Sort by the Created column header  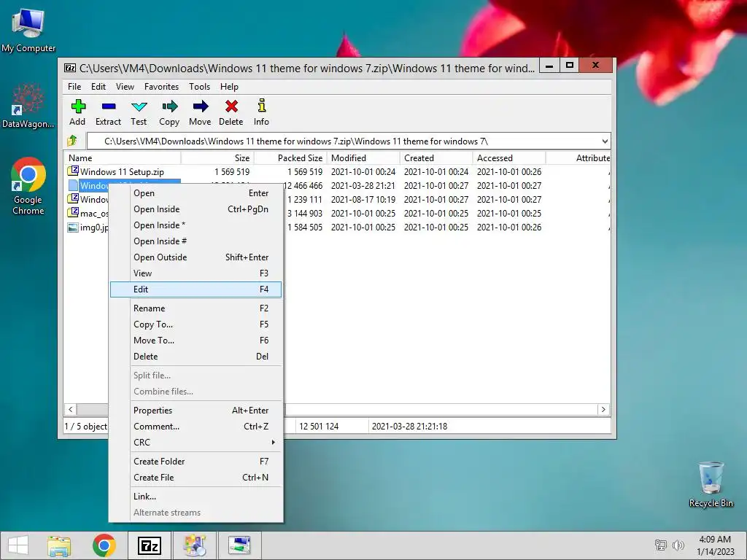tap(436, 158)
